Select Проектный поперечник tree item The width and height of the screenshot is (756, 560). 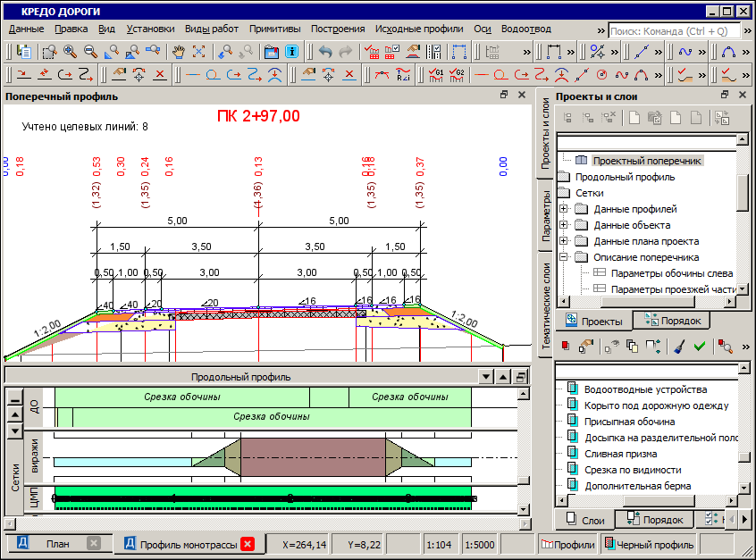[647, 161]
